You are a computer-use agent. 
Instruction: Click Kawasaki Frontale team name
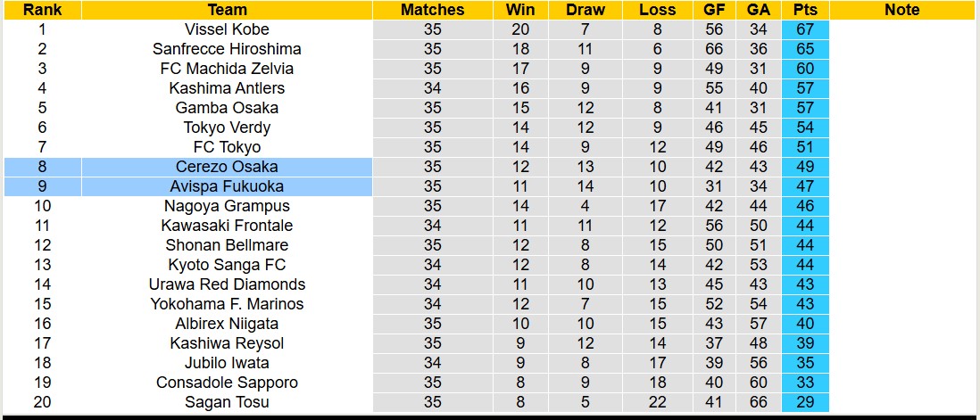pos(227,226)
